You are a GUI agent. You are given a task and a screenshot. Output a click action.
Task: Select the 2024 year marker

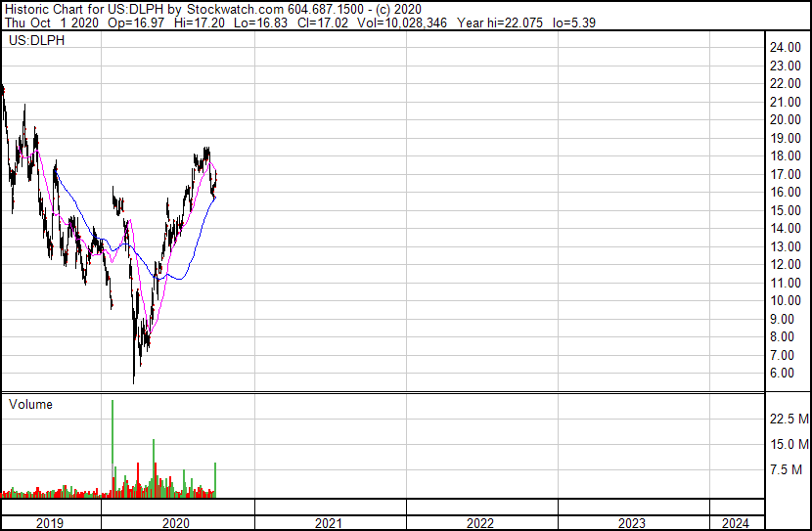click(x=740, y=523)
